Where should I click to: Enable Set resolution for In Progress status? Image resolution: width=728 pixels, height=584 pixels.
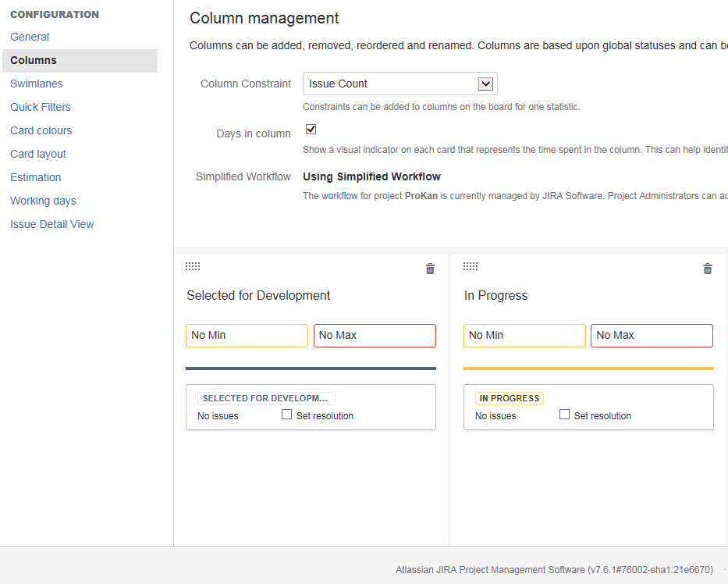coord(565,415)
